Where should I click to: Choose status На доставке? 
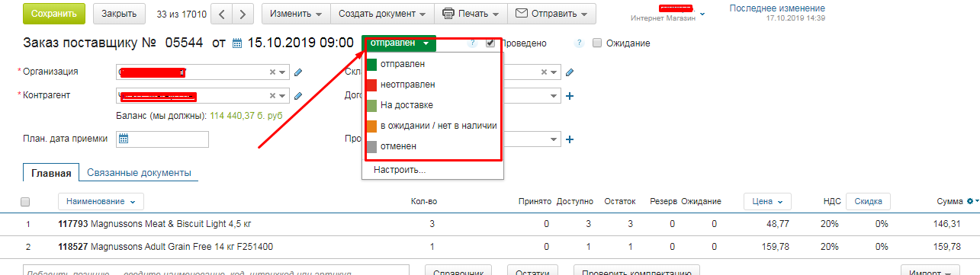[433, 105]
